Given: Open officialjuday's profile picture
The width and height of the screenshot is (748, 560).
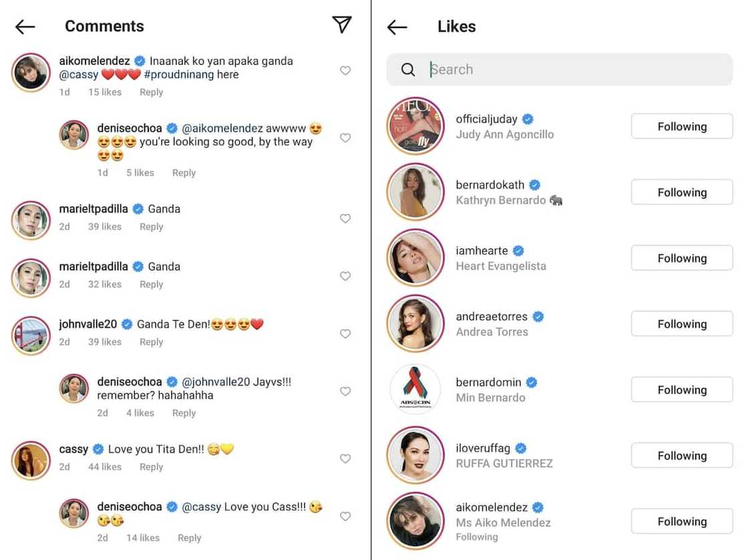Looking at the screenshot, I should coord(415,126).
